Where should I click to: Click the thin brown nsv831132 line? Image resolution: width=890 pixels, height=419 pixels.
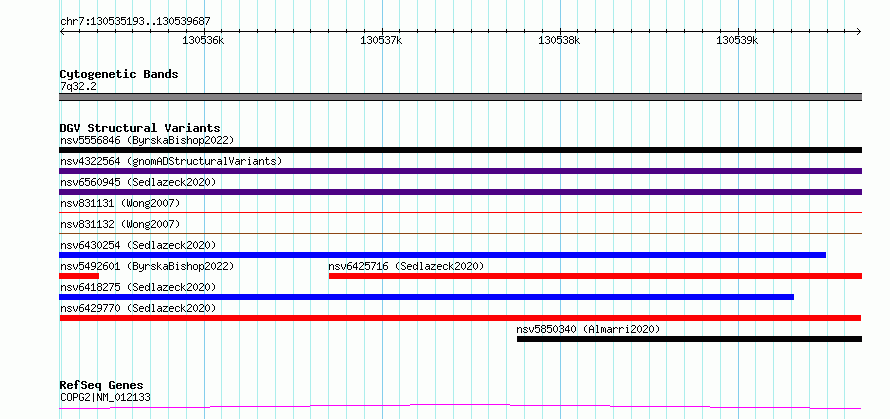click(x=460, y=233)
